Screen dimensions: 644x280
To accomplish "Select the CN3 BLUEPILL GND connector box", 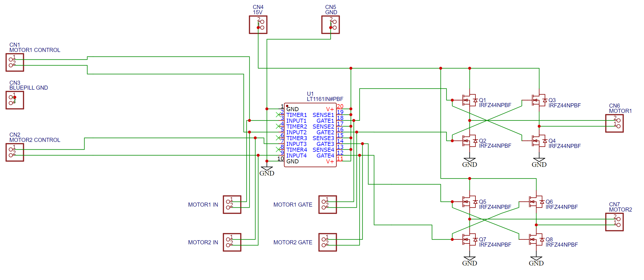I will tap(15, 100).
